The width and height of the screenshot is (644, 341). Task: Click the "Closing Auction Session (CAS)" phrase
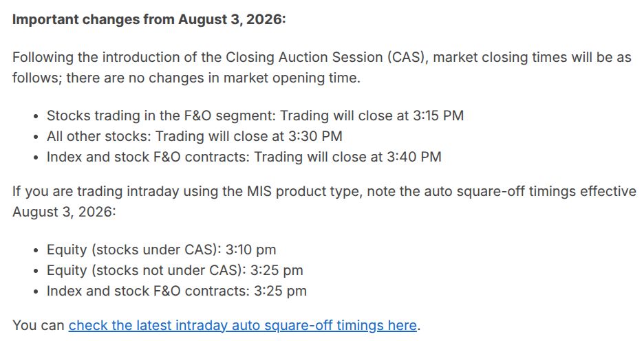(325, 57)
